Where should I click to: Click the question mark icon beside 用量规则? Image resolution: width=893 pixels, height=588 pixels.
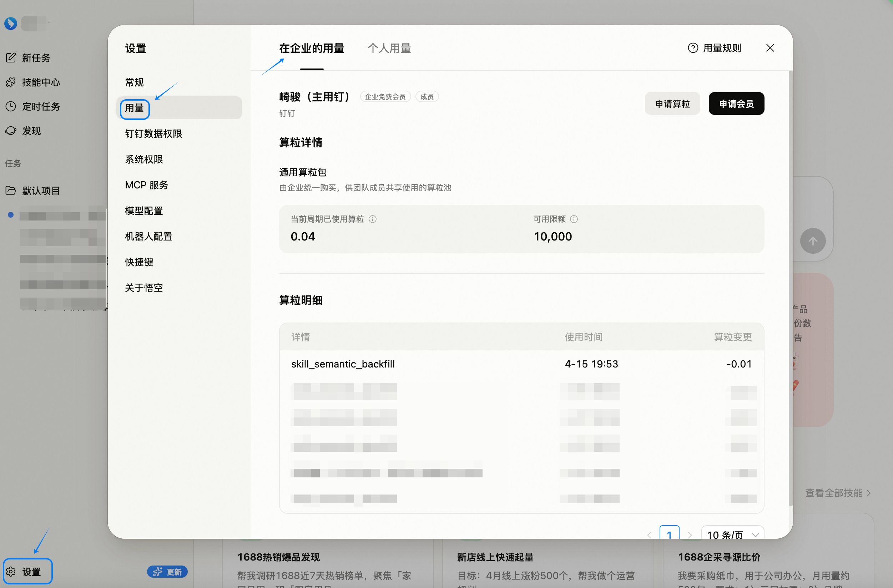pos(693,48)
